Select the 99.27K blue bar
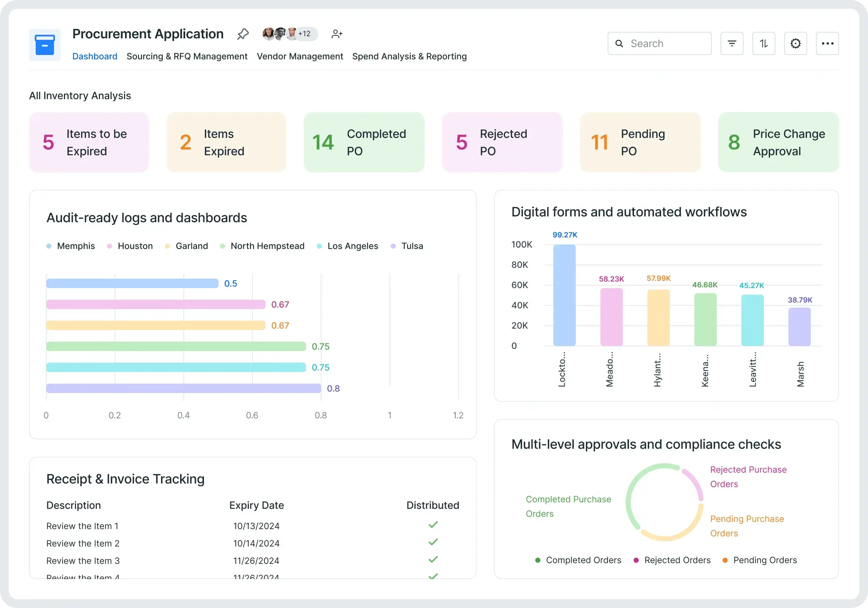The image size is (868, 608). coord(564,295)
